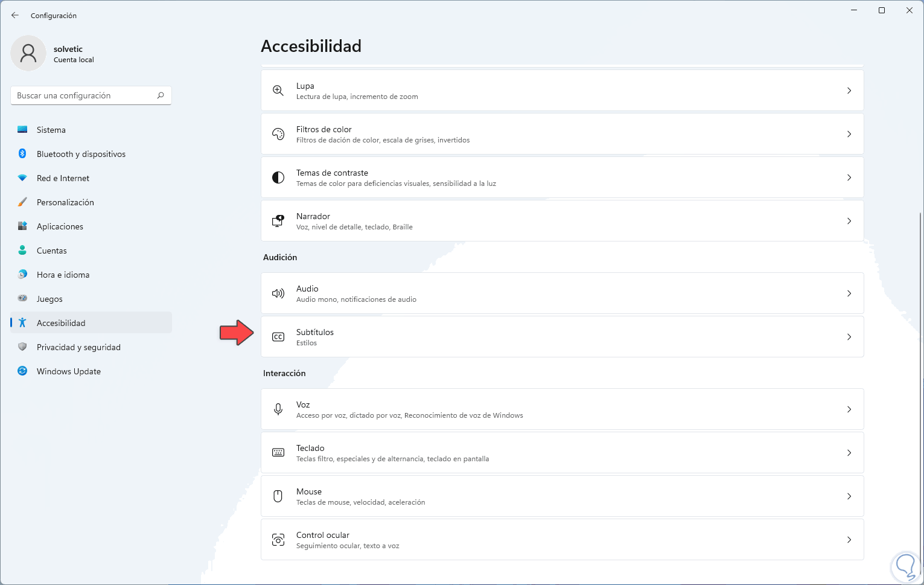
Task: Click the back arrow next to Configuración
Action: [x=15, y=15]
